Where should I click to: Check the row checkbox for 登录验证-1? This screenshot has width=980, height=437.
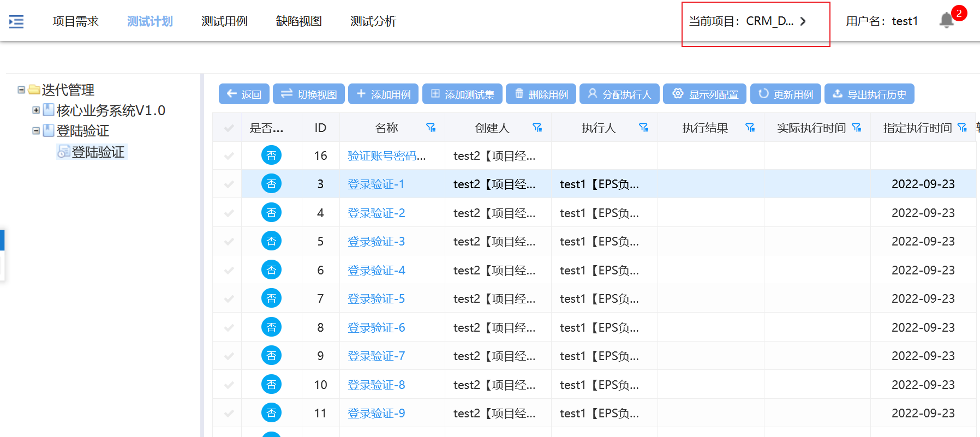tap(229, 184)
